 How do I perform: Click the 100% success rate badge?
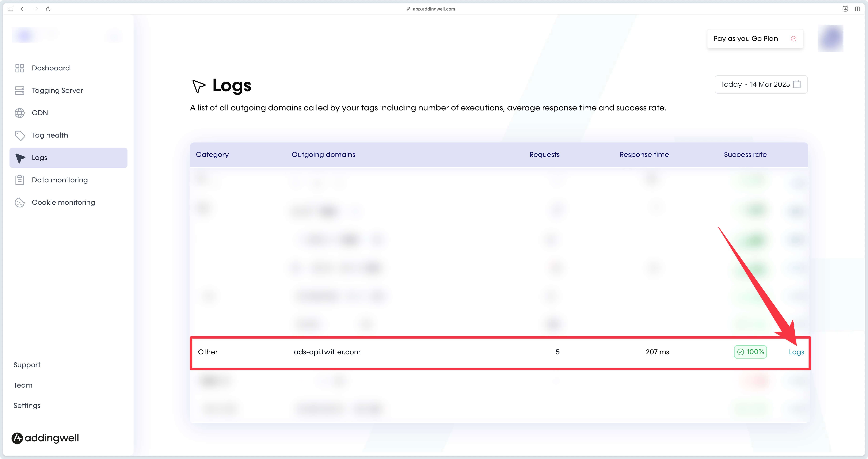[x=750, y=352]
